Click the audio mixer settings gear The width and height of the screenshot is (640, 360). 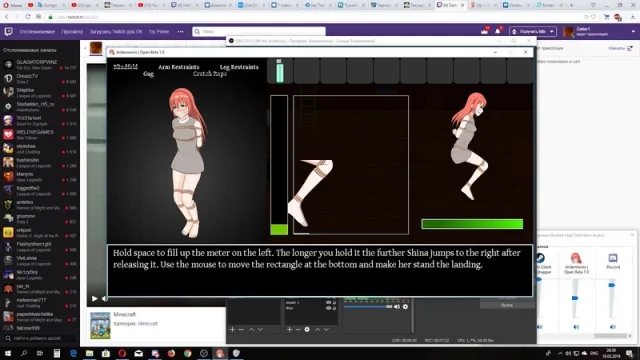click(405, 307)
